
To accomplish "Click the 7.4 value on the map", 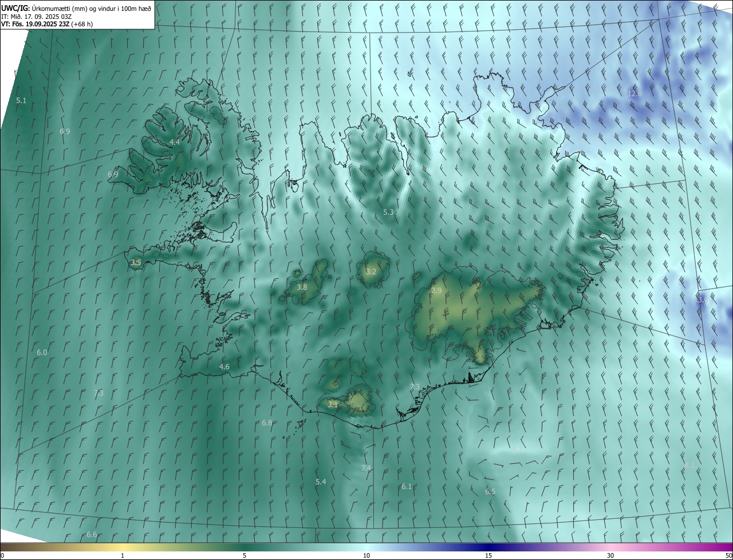I will coord(366,468).
